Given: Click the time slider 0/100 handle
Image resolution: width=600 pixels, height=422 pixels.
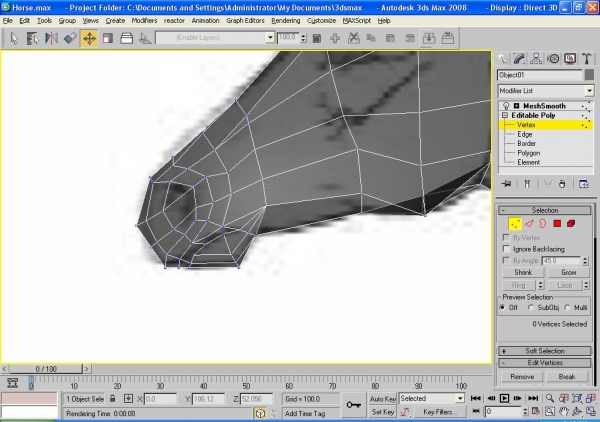Looking at the screenshot, I should (46, 369).
